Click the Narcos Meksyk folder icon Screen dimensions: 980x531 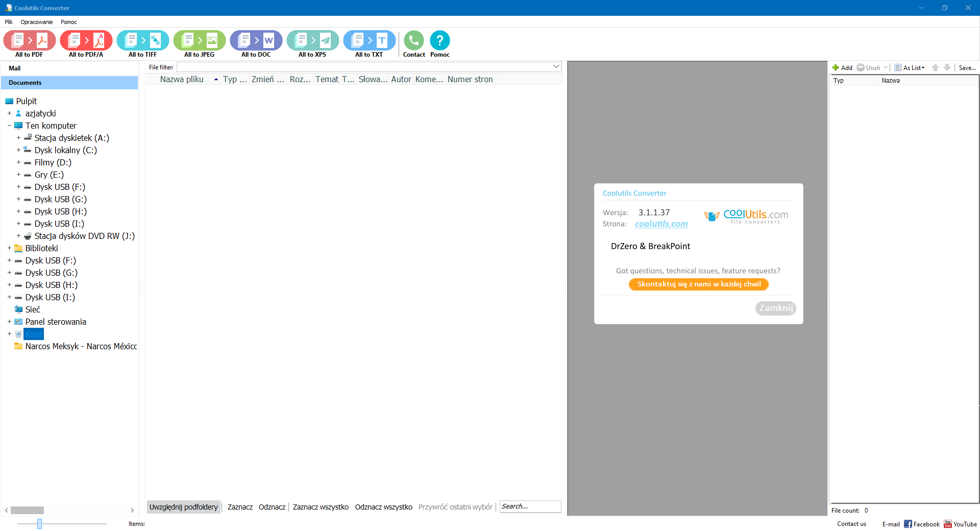point(18,346)
